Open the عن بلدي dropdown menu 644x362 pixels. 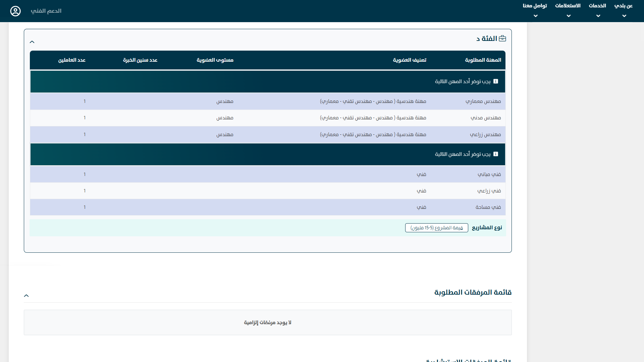[624, 6]
